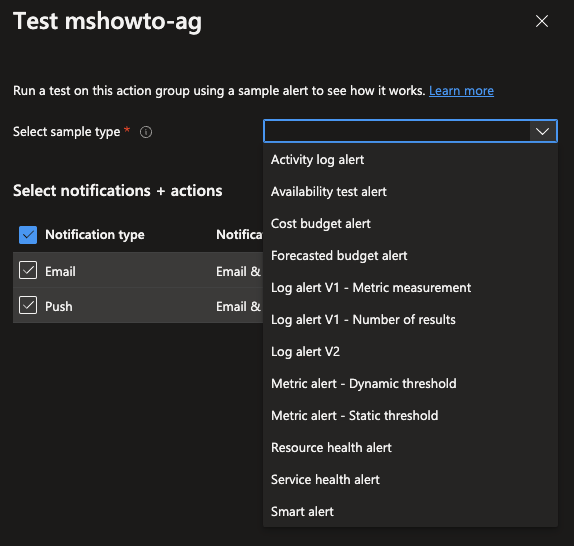The width and height of the screenshot is (574, 546).
Task: Click the info icon beside Select sample type
Action: click(146, 132)
